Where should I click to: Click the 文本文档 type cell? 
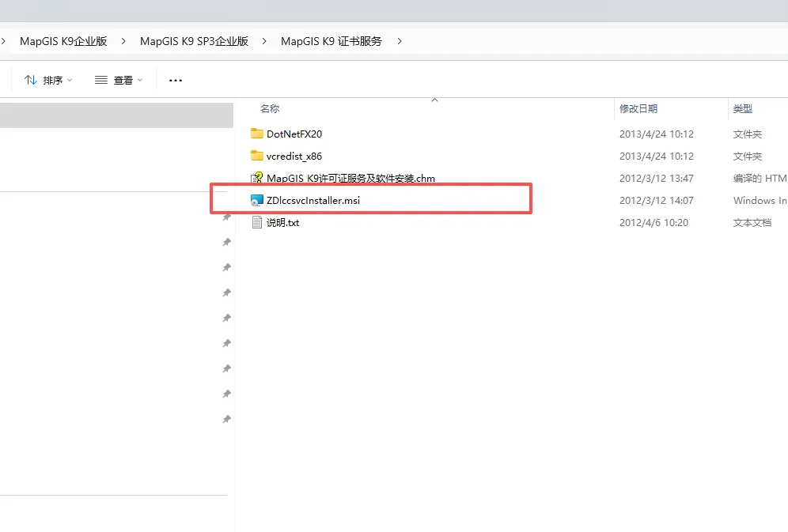752,222
